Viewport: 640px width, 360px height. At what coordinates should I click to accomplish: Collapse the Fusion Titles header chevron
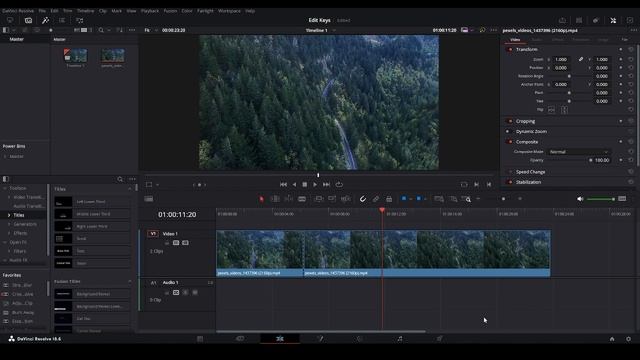point(130,281)
